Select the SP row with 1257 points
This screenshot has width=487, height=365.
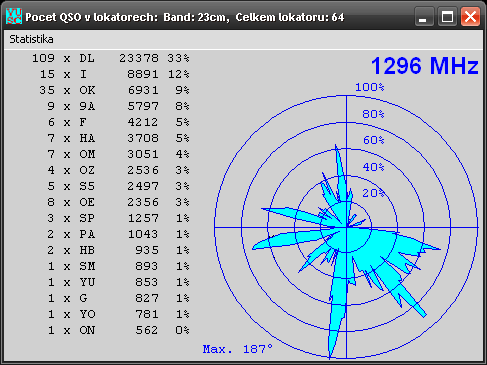pos(118,218)
